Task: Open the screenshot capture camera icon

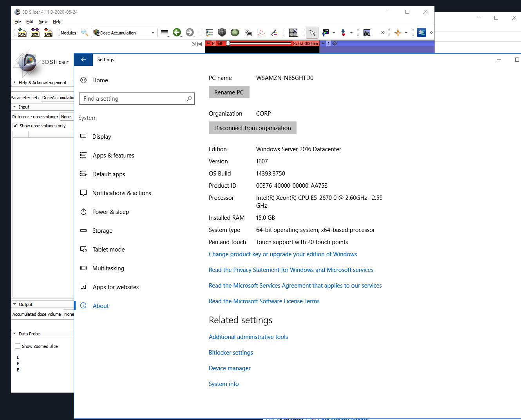Action: click(x=367, y=33)
